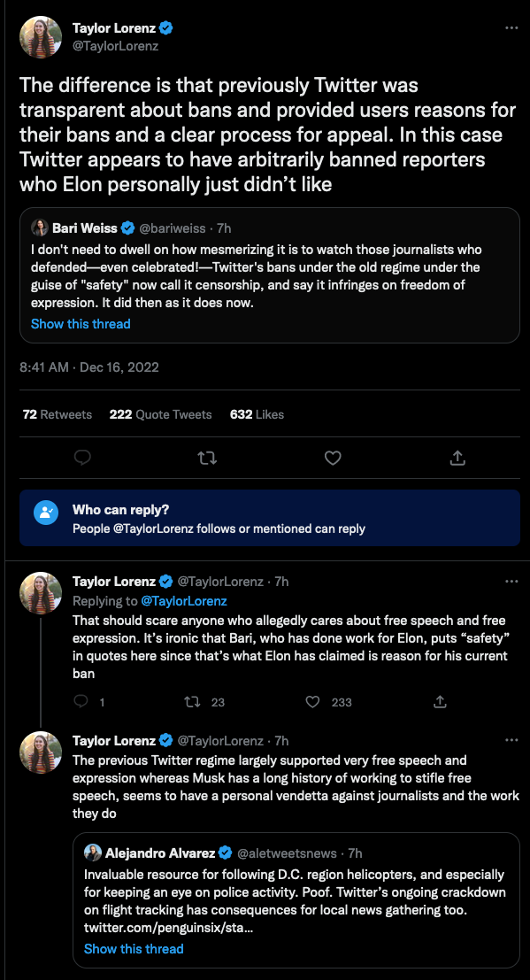Viewport: 530px width, 980px height.
Task: Share the main tweet
Action: (457, 458)
